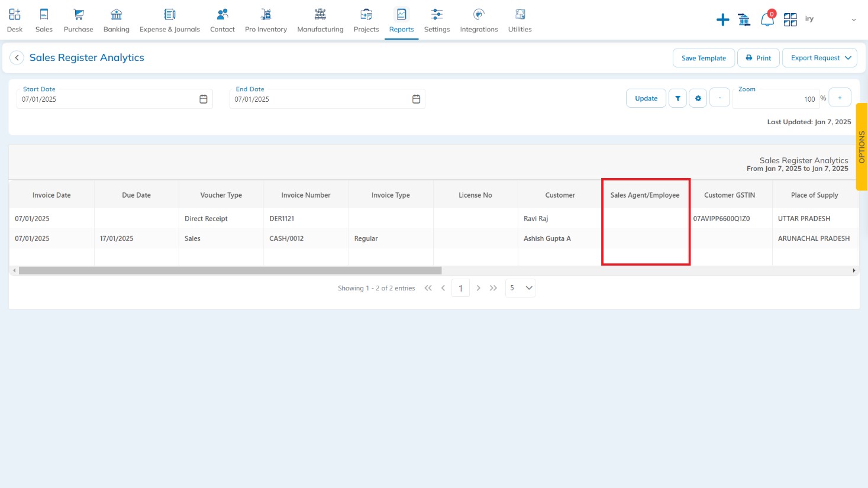868x488 pixels.
Task: Open the Utilities module
Action: tap(520, 20)
